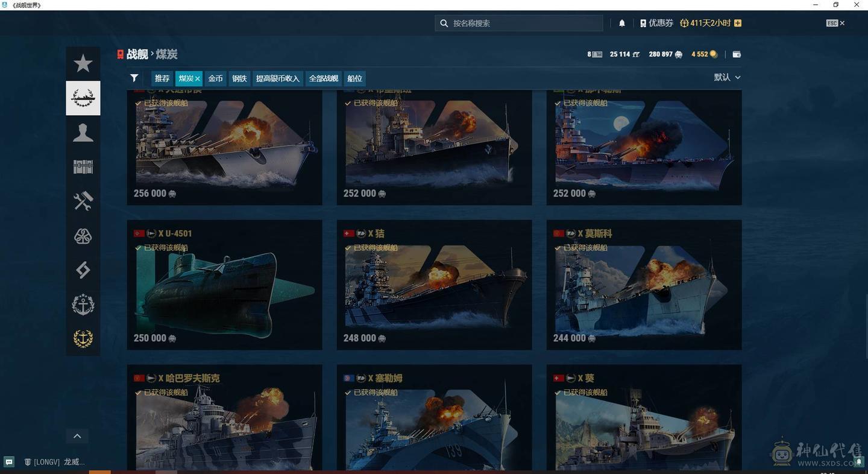Open the featured star section in sidebar

click(83, 63)
